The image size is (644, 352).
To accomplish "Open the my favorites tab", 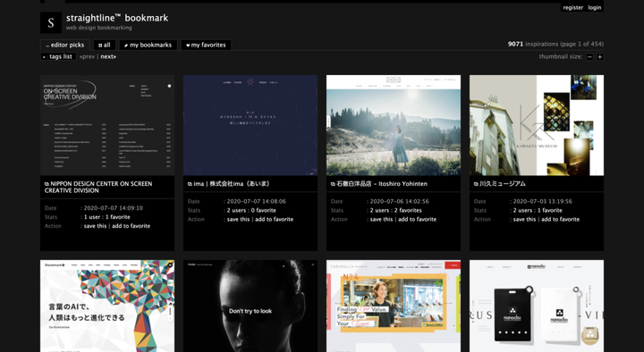I will 206,46.
